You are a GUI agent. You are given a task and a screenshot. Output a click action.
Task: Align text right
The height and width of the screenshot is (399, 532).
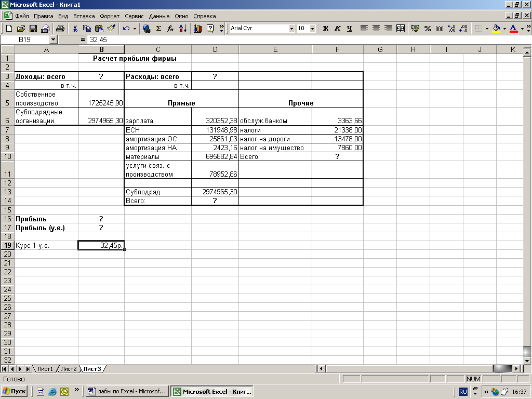pos(388,29)
